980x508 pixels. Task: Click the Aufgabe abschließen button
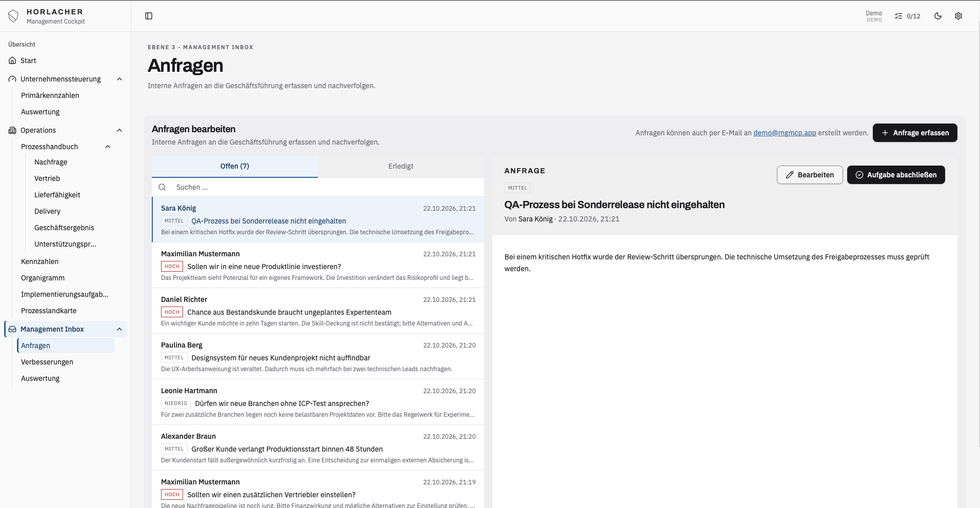(896, 175)
